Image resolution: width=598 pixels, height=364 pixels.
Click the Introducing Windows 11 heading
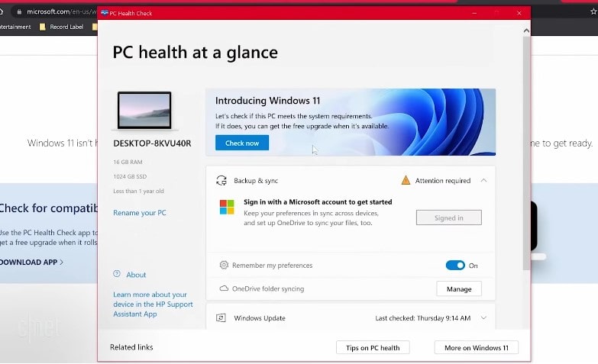tap(268, 101)
